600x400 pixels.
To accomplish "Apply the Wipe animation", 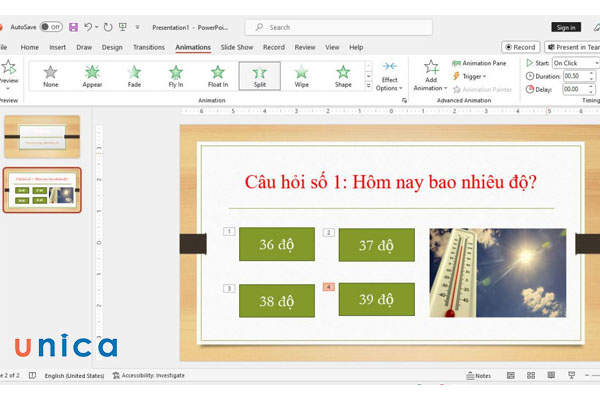I will (x=302, y=76).
